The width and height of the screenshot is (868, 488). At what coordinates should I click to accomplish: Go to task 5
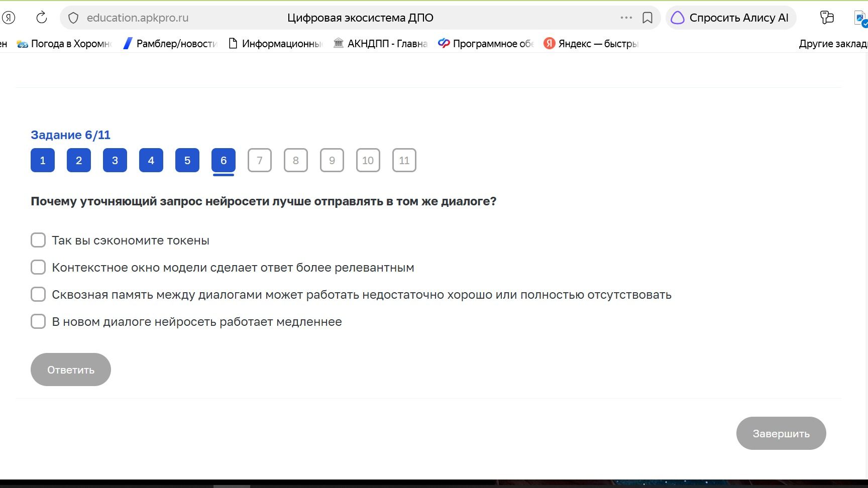[x=187, y=160]
